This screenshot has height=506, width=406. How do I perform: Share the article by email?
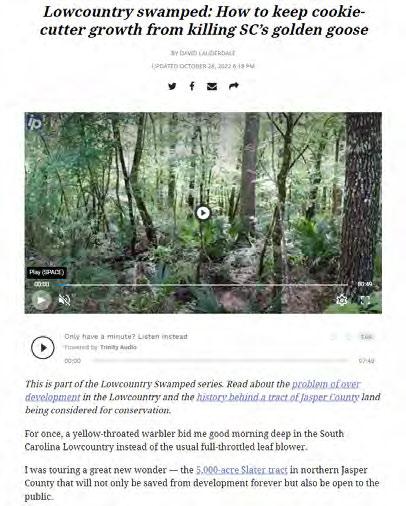[x=212, y=87]
